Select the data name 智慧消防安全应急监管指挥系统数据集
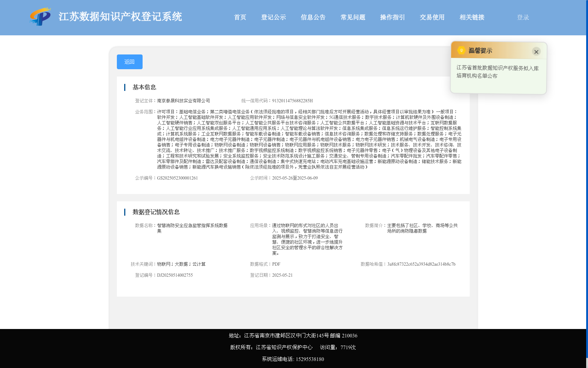 point(192,228)
